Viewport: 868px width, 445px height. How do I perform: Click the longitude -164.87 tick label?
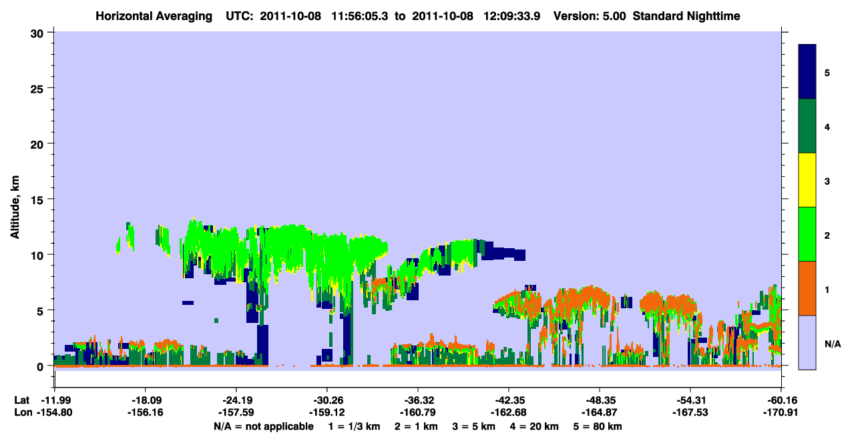coord(599,413)
